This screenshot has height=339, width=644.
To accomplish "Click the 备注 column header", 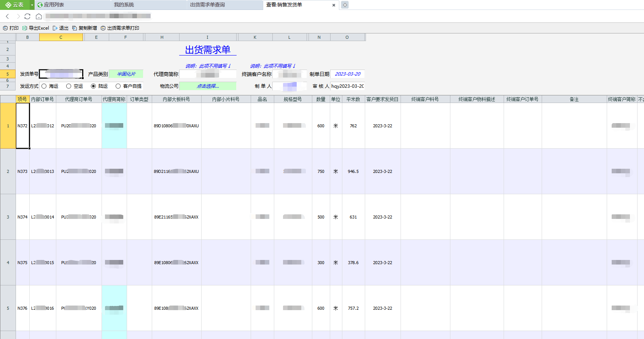I will (574, 99).
